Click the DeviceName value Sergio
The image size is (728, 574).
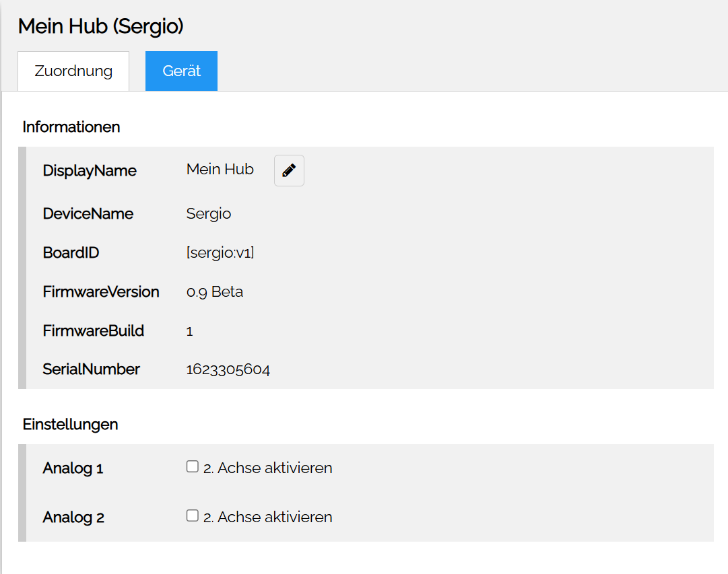click(x=208, y=213)
